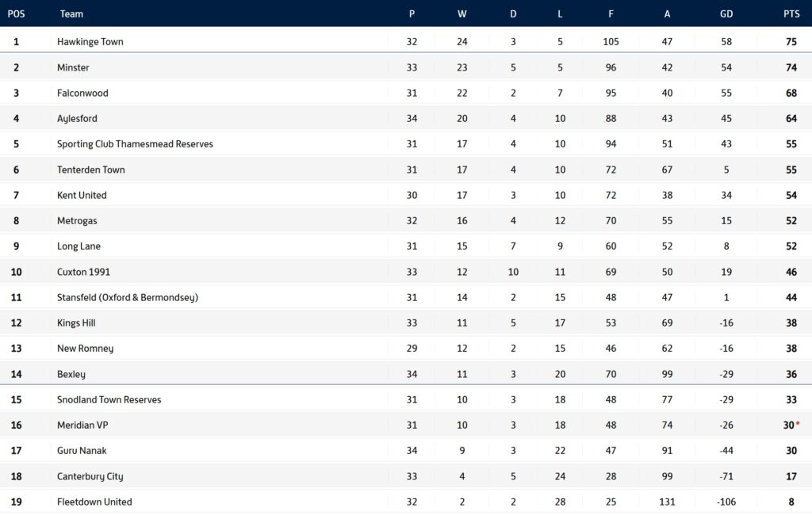Click the Snodland Town Reserves team name
The image size is (812, 515).
[x=109, y=399]
